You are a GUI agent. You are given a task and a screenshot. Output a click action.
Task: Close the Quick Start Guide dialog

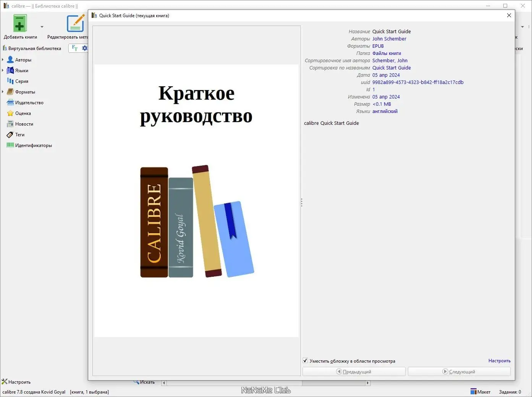pos(509,15)
